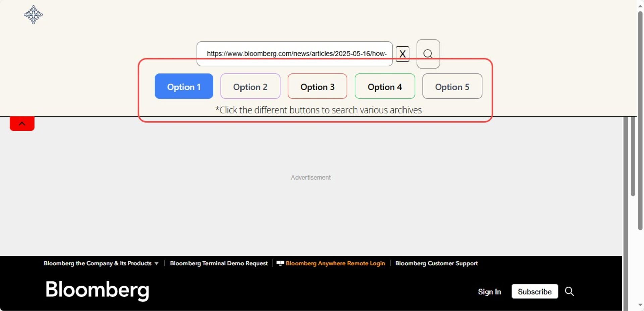644x311 pixels.
Task: Click the Sign In link
Action: point(489,292)
